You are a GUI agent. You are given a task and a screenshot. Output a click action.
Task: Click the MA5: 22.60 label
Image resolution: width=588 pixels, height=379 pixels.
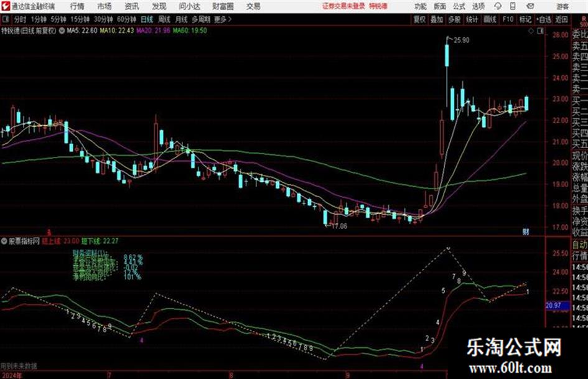tap(82, 30)
